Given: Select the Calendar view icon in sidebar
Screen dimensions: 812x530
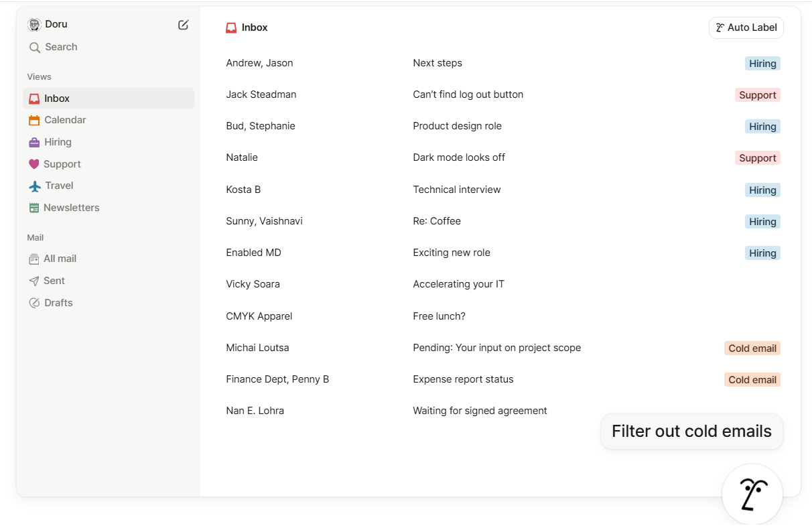Looking at the screenshot, I should pos(34,120).
